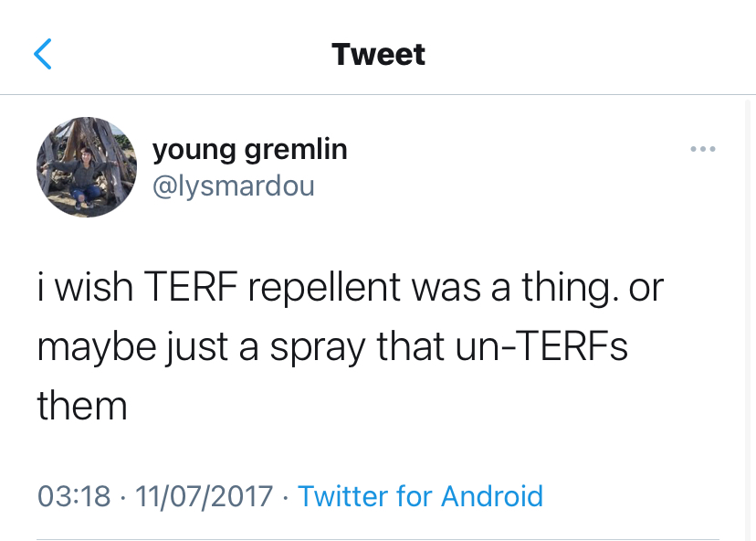Viewport: 756px width, 541px height.
Task: Click the word "them" on the last line
Action: coord(82,405)
